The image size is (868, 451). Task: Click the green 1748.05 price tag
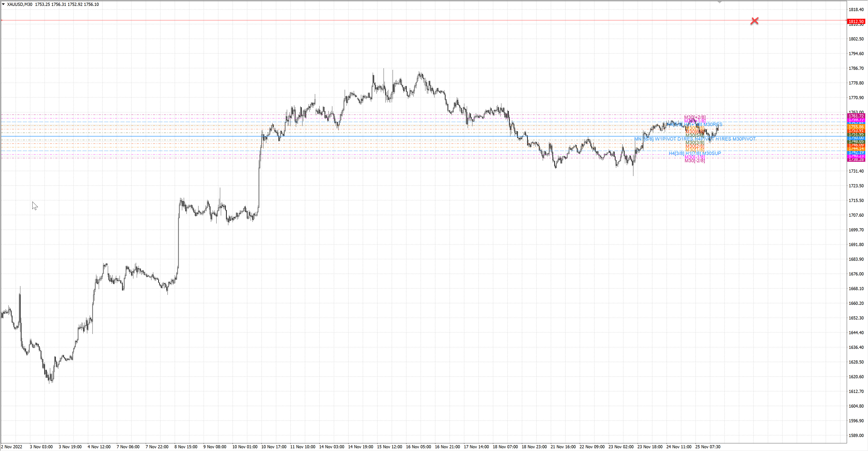856,141
